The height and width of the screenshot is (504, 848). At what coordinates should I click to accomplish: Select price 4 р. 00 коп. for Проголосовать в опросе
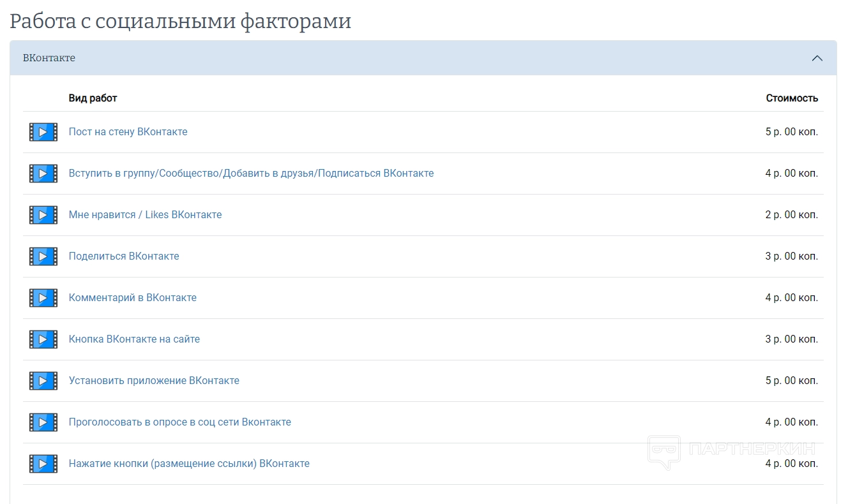pos(792,422)
